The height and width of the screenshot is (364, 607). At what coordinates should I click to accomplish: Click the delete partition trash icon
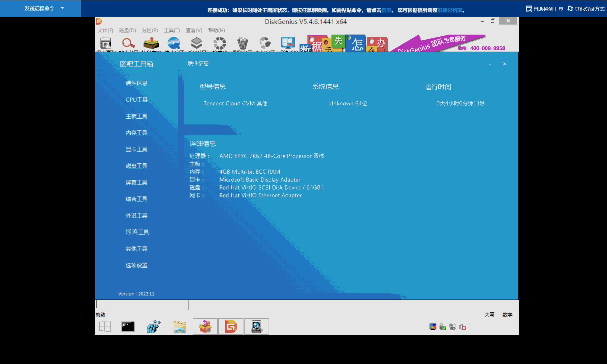tap(242, 43)
